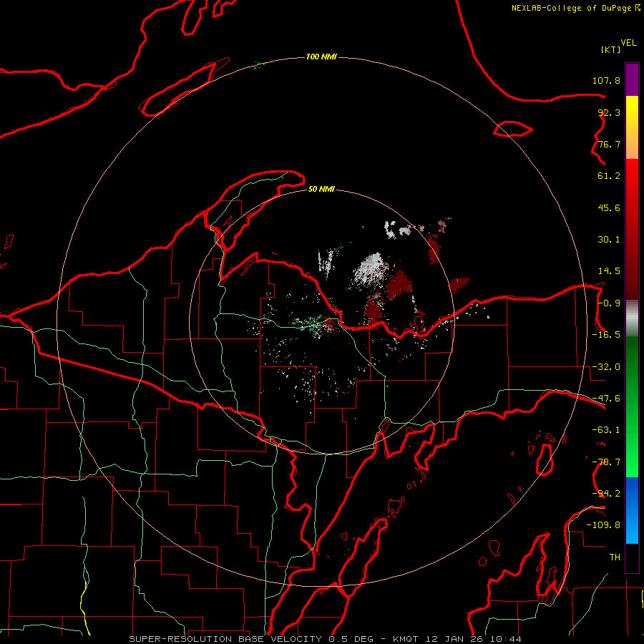Select the -47.6 legend value
644x644 pixels.
tap(606, 399)
